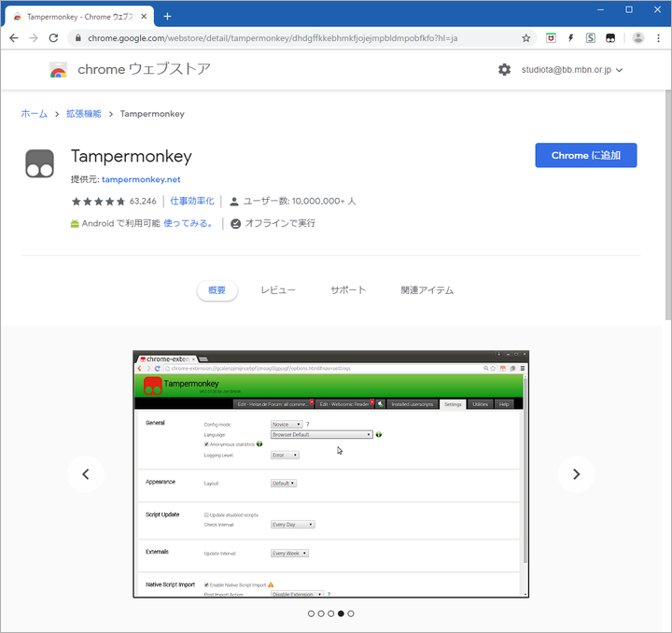Click the lightning bolt extension icon
Image resolution: width=672 pixels, height=633 pixels.
(571, 38)
